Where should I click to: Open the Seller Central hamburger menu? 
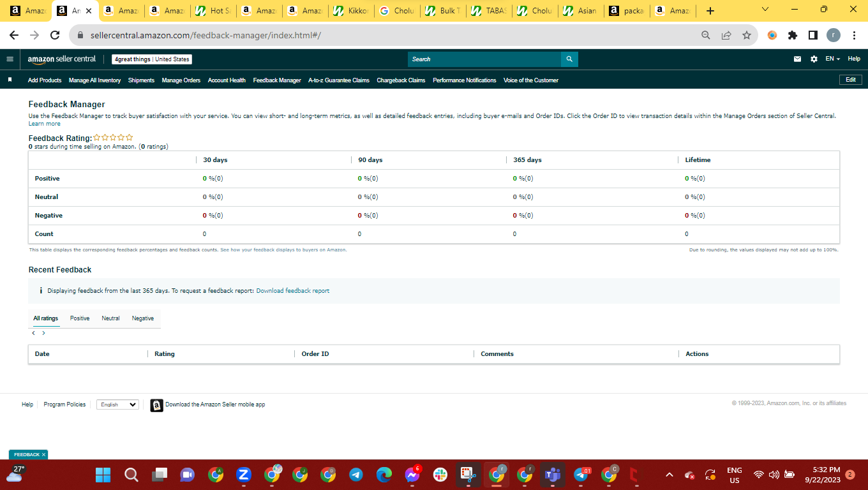tap(10, 59)
